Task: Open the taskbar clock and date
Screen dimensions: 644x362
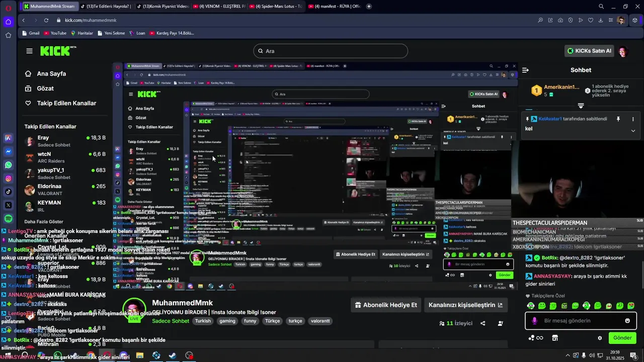Action: [x=616, y=355]
